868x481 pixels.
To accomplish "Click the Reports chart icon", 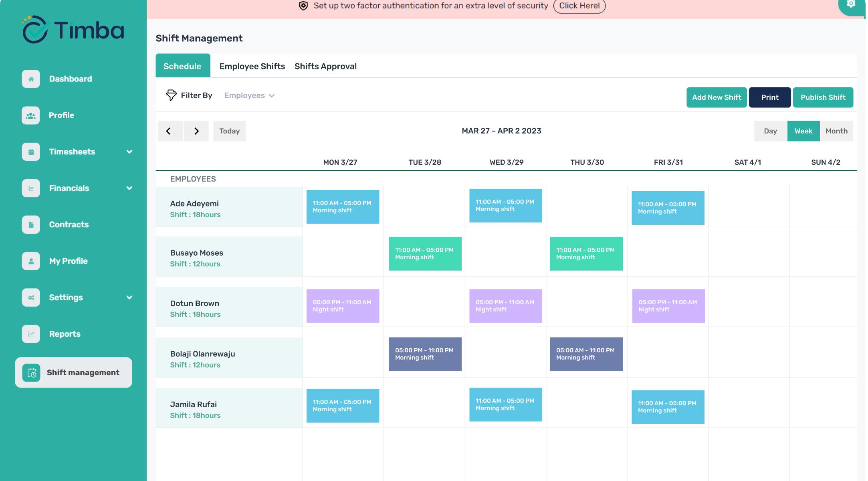I will [x=31, y=334].
